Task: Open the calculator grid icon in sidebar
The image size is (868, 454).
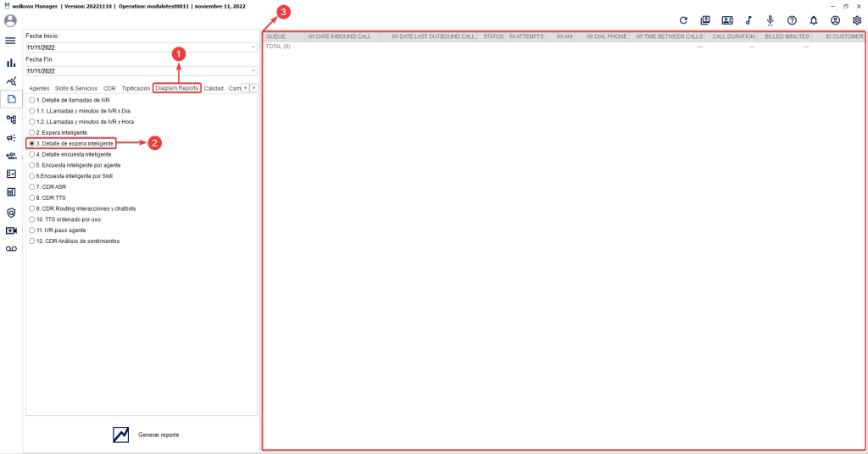Action: [x=11, y=192]
